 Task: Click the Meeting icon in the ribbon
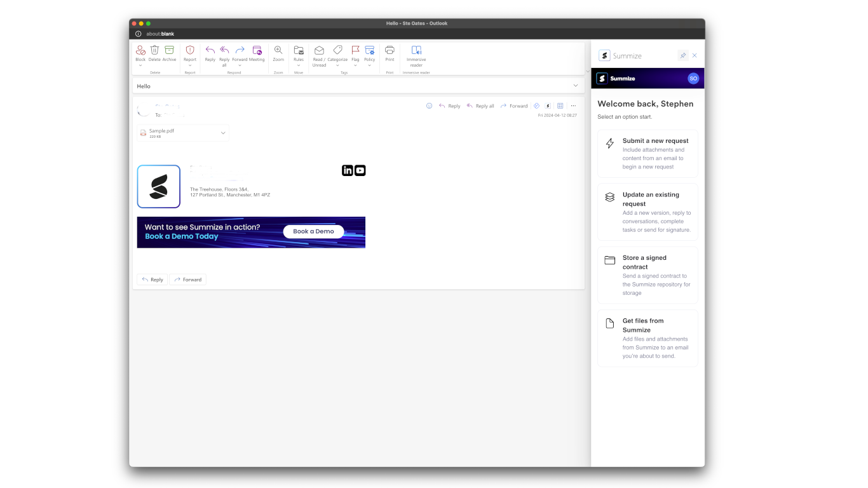[x=257, y=50]
